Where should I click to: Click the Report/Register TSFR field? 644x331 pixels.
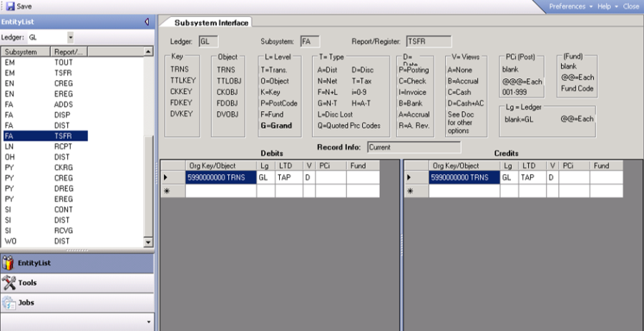point(428,42)
